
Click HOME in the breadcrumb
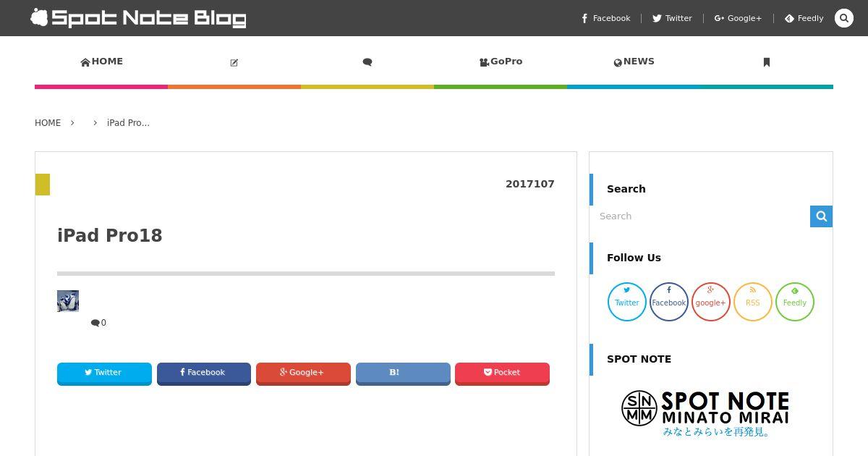48,123
